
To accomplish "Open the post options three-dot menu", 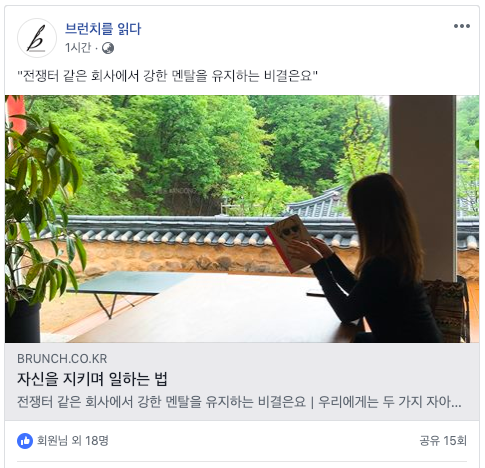I will coord(462,26).
